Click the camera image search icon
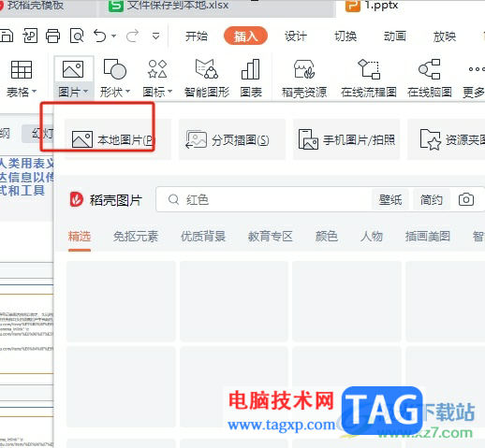Screen dimensions: 485x448 [x=466, y=199]
